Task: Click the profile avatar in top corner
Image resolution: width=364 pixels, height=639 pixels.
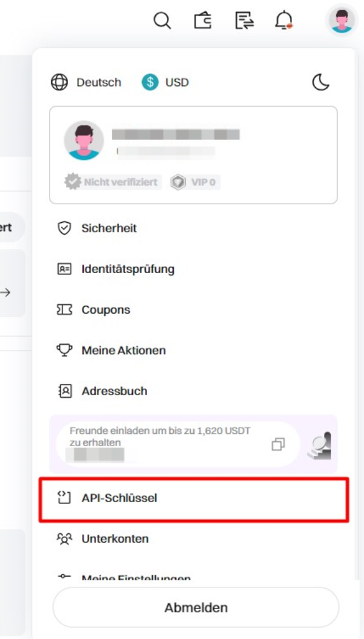Action: [342, 20]
